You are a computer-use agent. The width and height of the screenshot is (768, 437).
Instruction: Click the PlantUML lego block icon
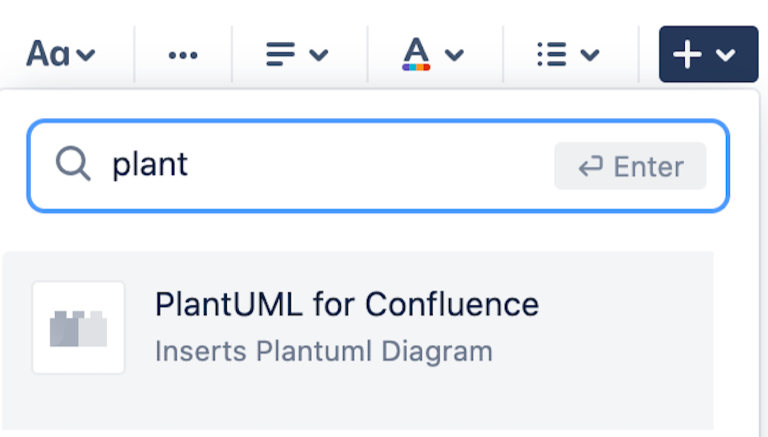(78, 328)
